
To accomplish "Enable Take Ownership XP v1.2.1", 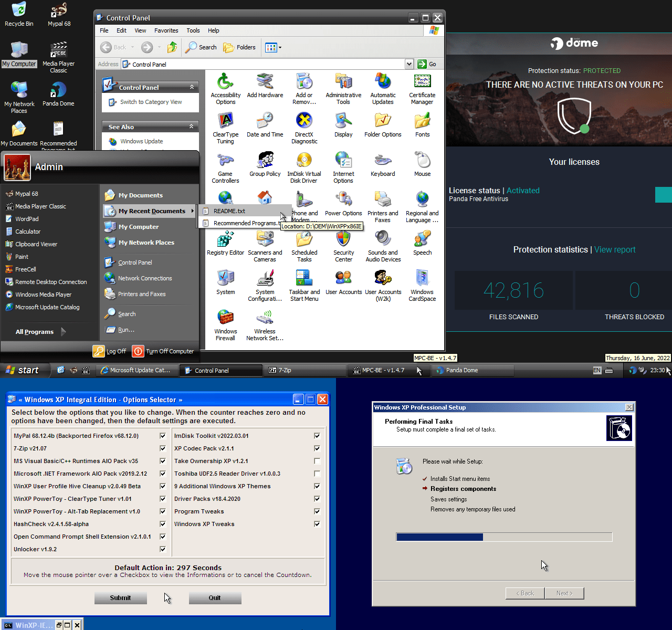I will pos(317,461).
